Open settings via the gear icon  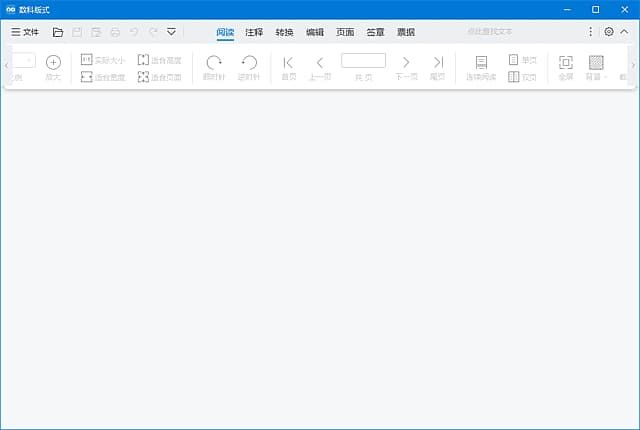point(609,32)
